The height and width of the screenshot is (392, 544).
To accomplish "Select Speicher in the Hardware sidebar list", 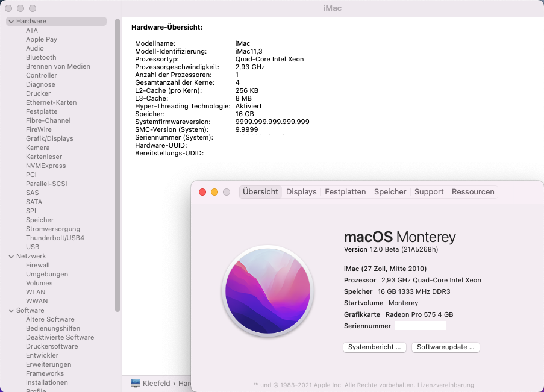I will pyautogui.click(x=40, y=220).
